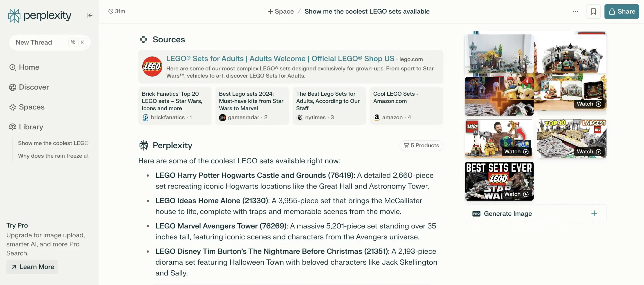Open Spaces section
Image resolution: width=644 pixels, height=285 pixels.
point(27,107)
